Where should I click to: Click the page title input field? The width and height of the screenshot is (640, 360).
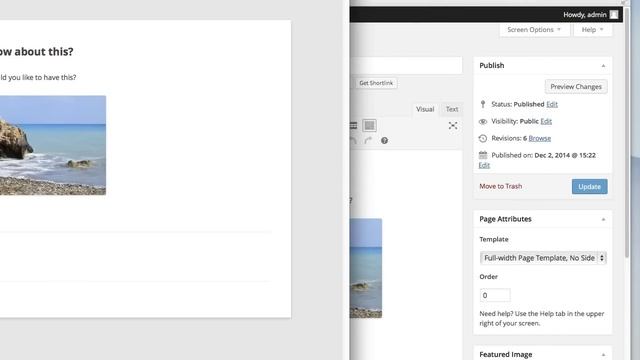(406, 65)
